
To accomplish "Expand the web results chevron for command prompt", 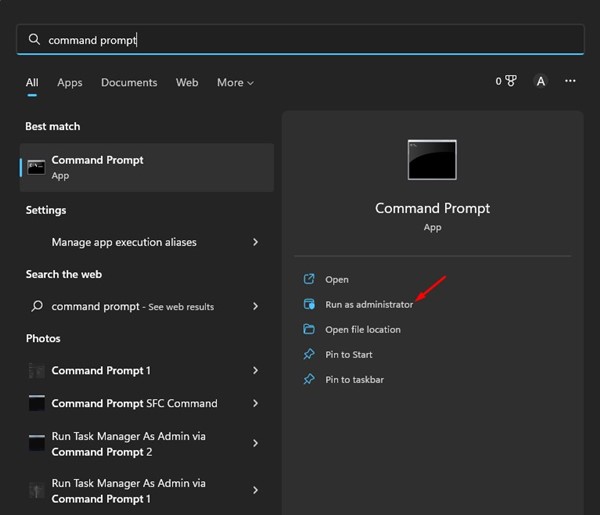I will (x=256, y=306).
